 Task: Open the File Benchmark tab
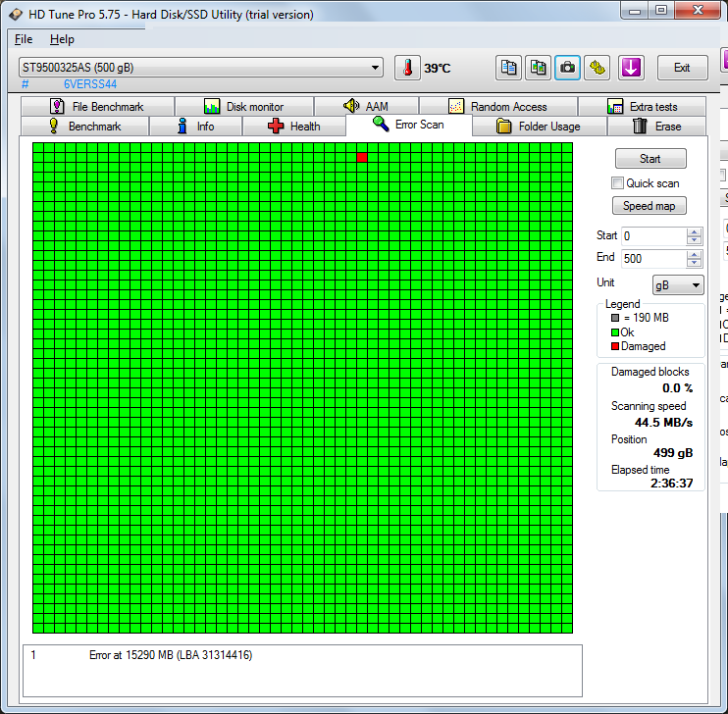click(x=97, y=106)
